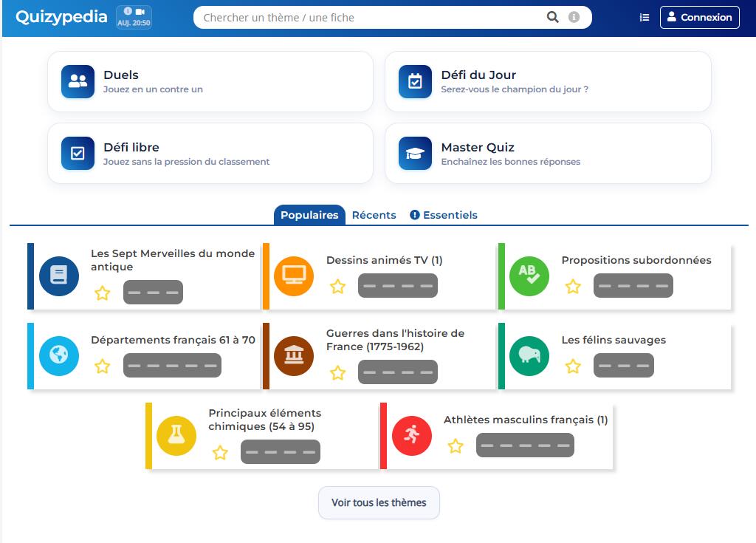756x543 pixels.
Task: Click the Défi du Jour calendar icon
Action: 415,81
